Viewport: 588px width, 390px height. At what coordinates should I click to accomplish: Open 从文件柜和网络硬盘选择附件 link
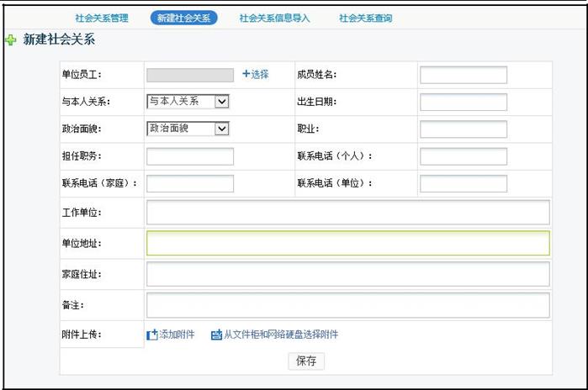281,335
